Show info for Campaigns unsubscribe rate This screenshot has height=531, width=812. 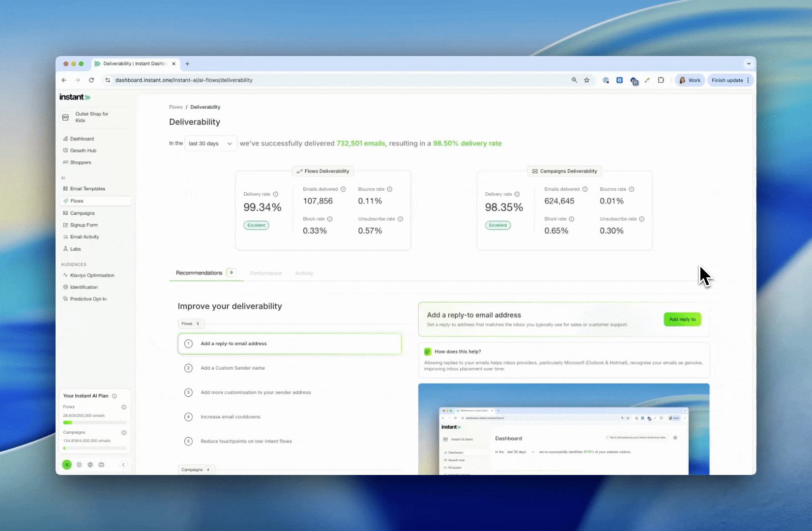pos(641,219)
